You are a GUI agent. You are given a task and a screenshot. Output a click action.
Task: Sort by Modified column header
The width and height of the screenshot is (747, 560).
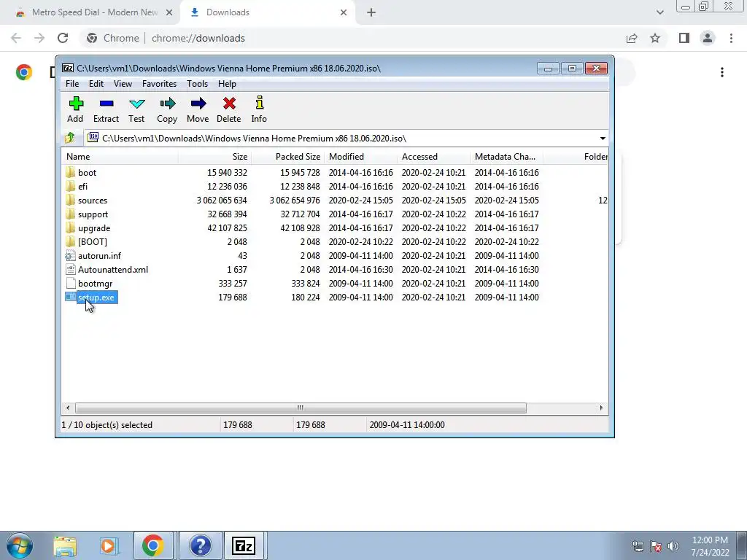(360, 157)
